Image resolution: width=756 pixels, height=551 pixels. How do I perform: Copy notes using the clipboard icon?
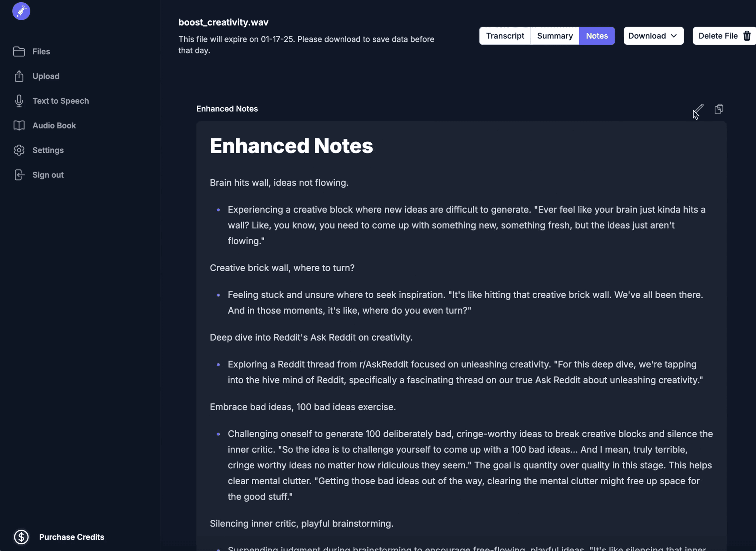(719, 109)
